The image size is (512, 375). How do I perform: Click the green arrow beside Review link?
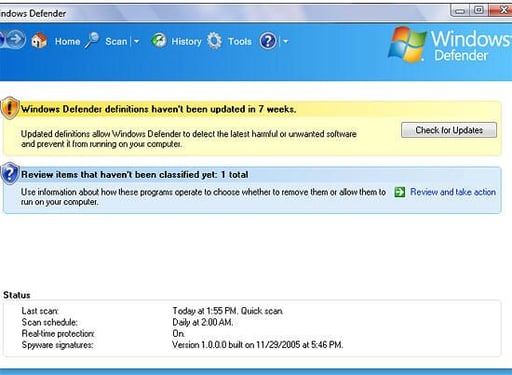[400, 192]
